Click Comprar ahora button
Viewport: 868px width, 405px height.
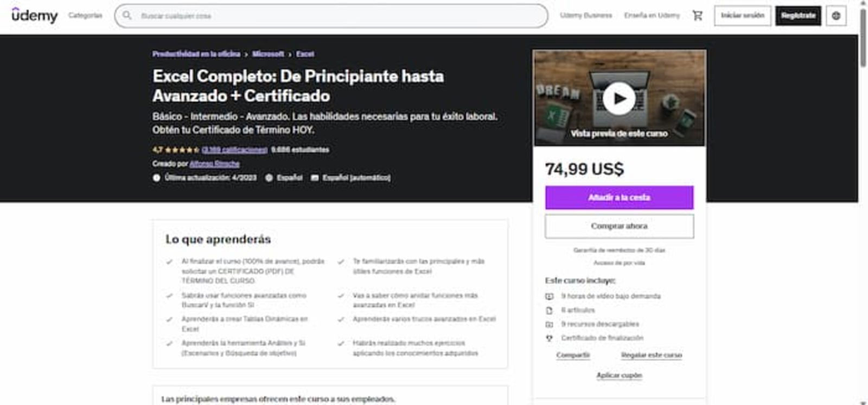619,226
